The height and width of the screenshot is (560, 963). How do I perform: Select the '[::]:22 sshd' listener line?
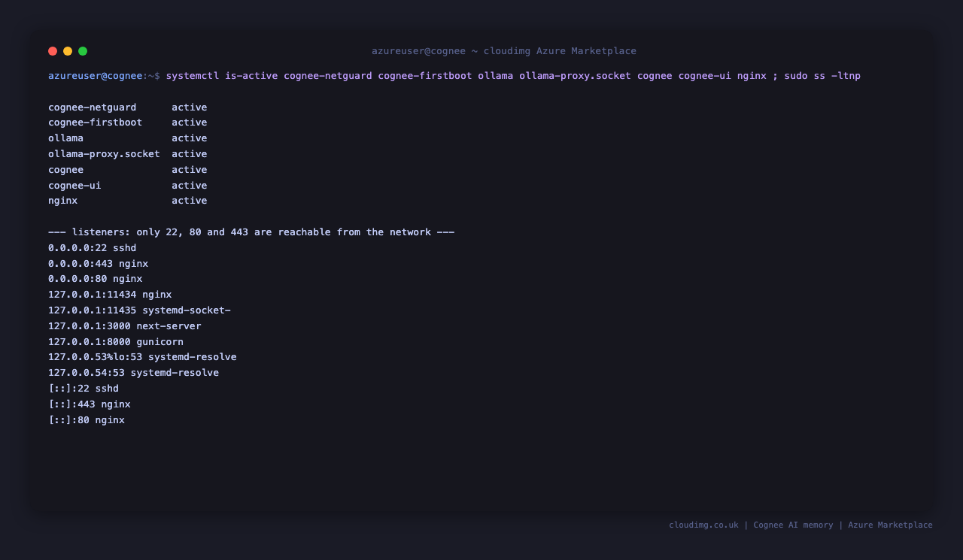(x=84, y=389)
